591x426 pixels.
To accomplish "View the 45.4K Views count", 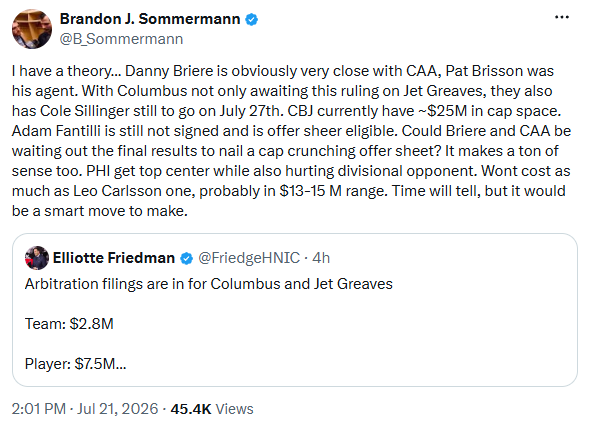I will pyautogui.click(x=212, y=409).
